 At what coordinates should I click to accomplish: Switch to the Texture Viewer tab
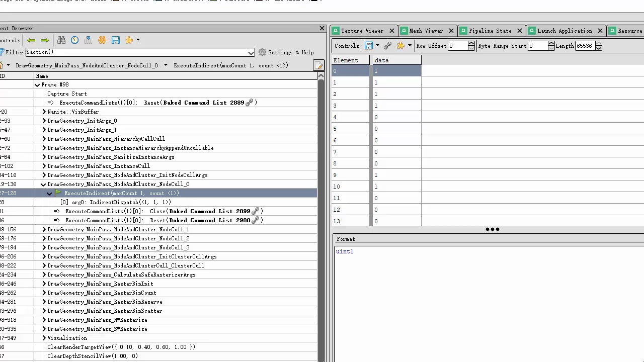tap(362, 31)
